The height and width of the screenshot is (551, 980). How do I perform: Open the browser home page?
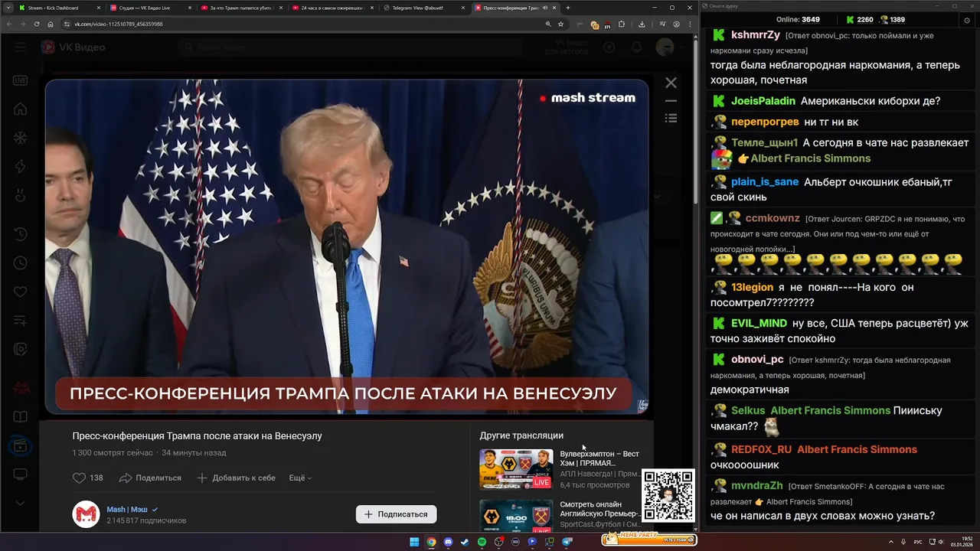point(51,24)
